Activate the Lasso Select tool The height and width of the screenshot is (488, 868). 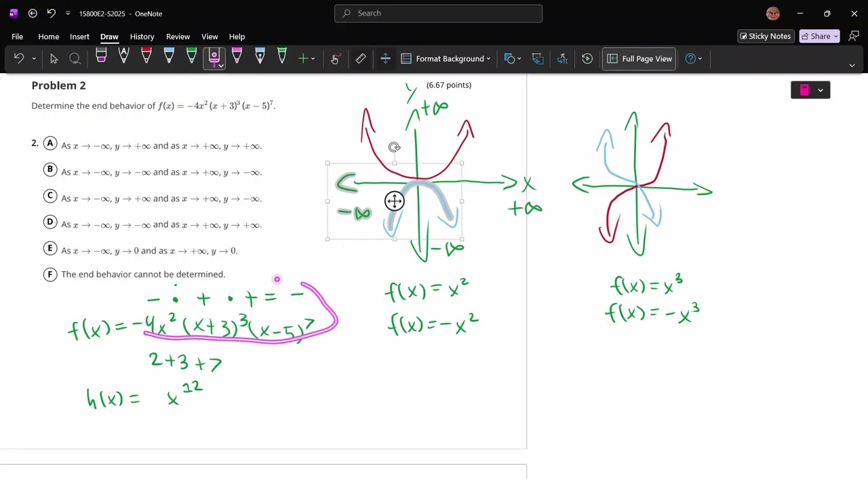click(75, 59)
